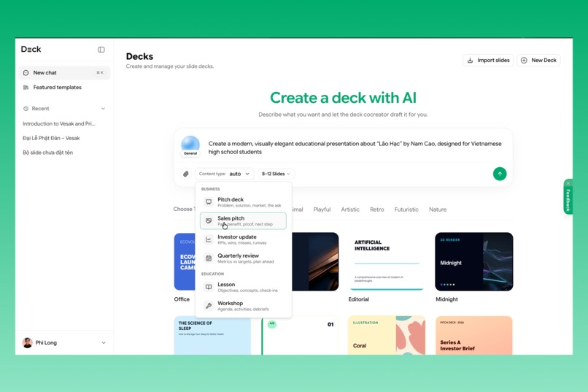The image size is (588, 392).
Task: Select Pitch deck content type
Action: (x=244, y=202)
